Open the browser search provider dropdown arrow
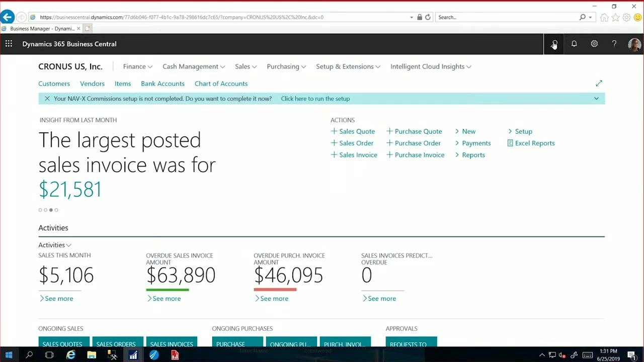Viewport: 644px width, 362px height. click(591, 17)
